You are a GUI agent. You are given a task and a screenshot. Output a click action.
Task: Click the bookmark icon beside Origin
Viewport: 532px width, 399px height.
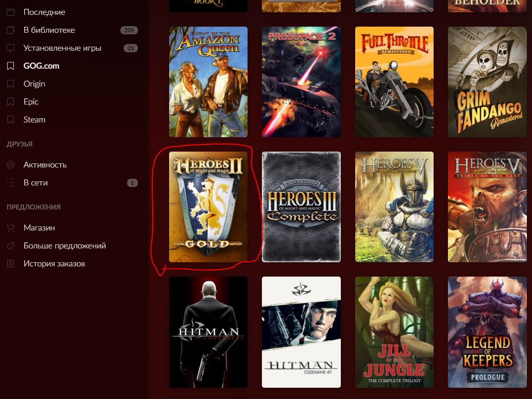tap(11, 83)
